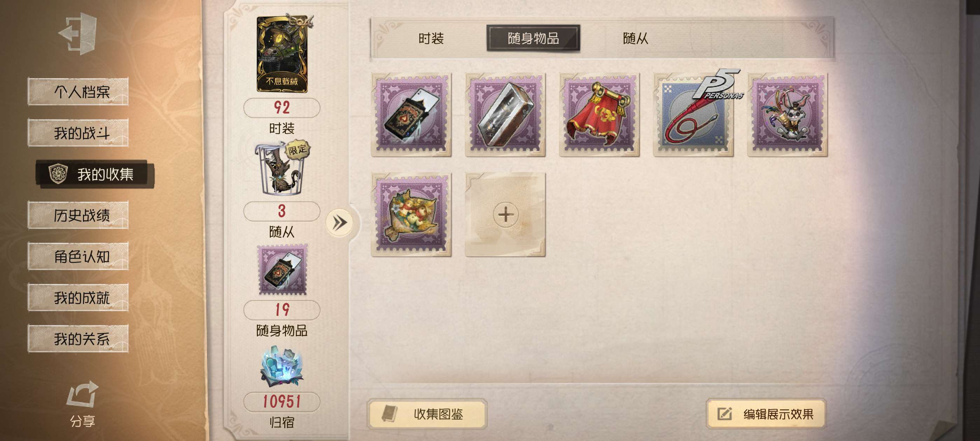Image resolution: width=980 pixels, height=441 pixels.
Task: Select the flower bouquet accessory stamp
Action: (411, 214)
